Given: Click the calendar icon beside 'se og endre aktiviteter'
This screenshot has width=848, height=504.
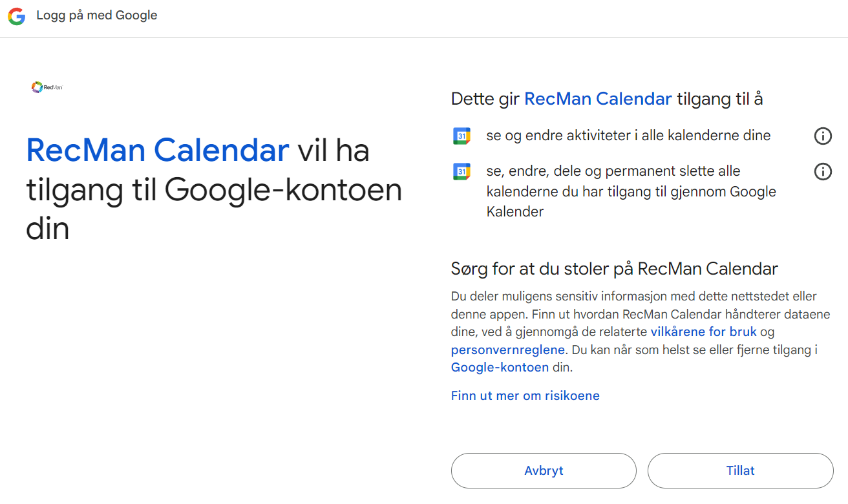Looking at the screenshot, I should point(461,136).
